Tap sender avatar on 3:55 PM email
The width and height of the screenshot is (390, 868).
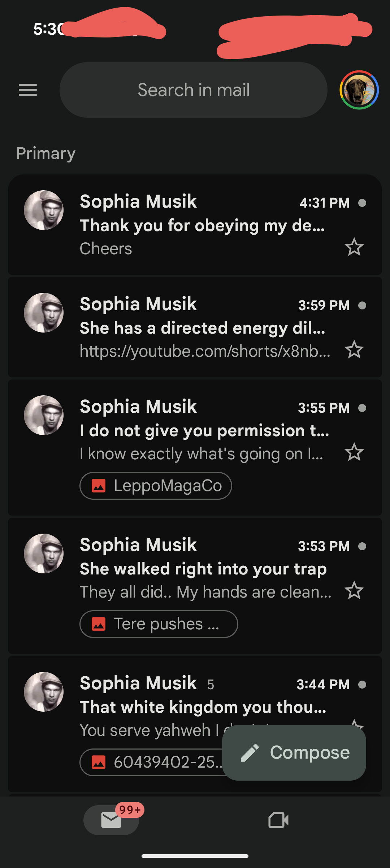pos(44,415)
